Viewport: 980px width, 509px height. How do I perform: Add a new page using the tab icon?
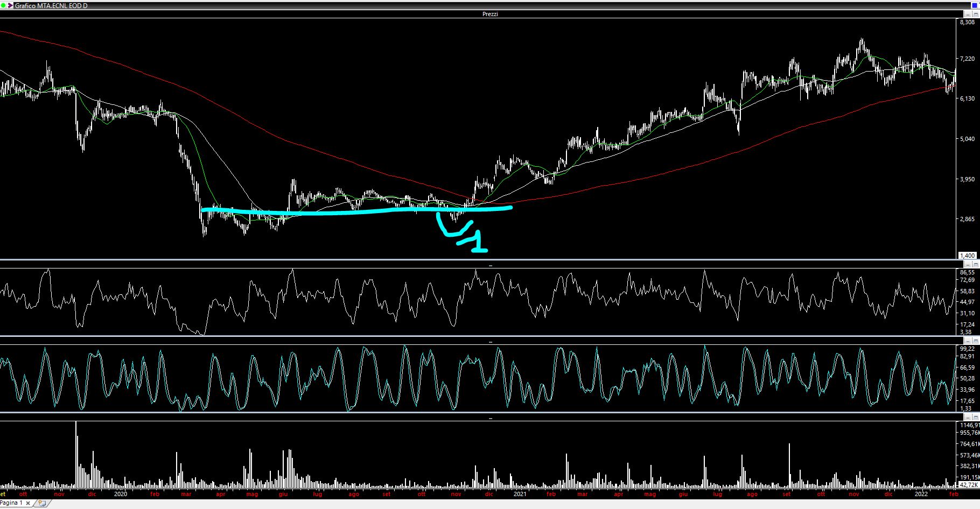[41, 503]
